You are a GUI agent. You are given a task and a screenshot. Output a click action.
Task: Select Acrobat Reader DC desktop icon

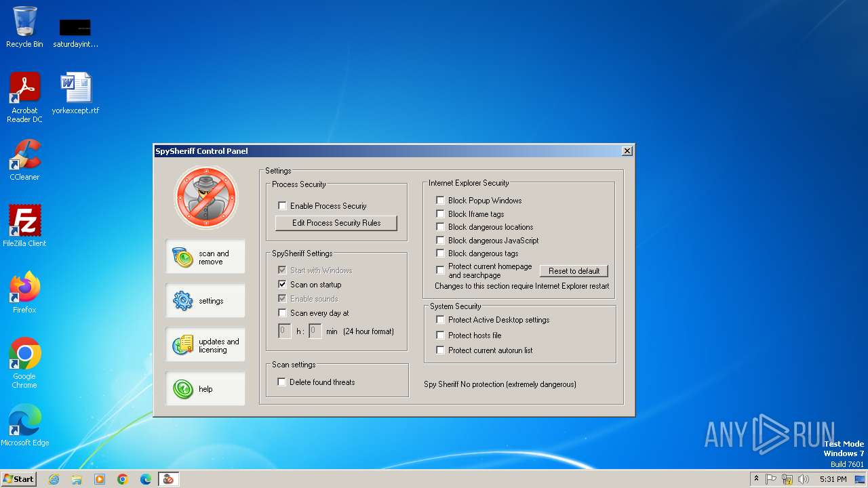click(x=24, y=98)
